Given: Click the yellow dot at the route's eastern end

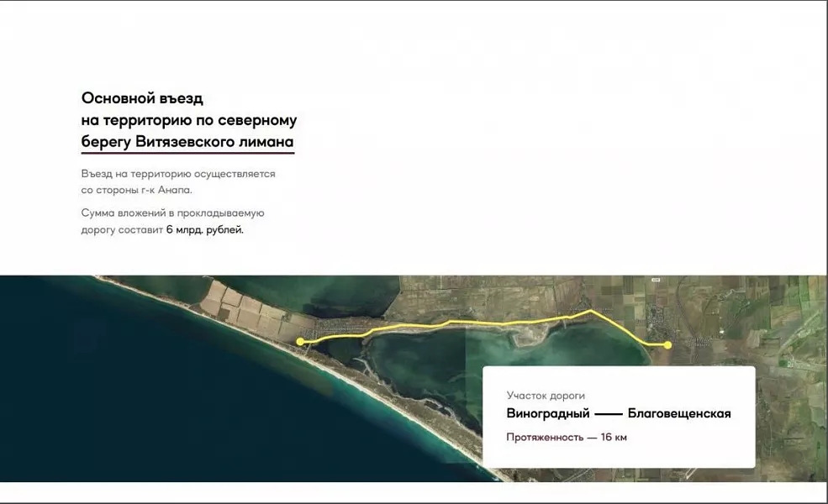Looking at the screenshot, I should coord(667,345).
